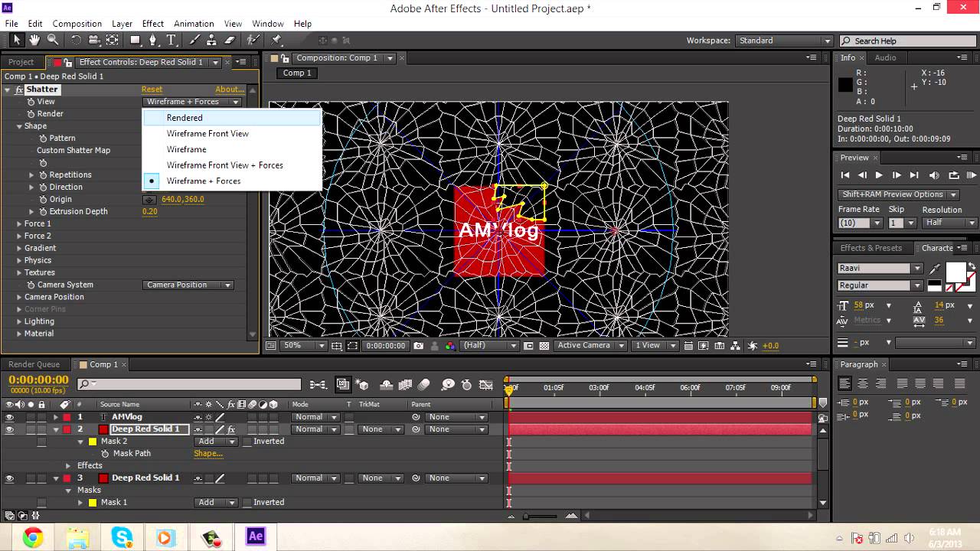
Task: Switch to the Project tab
Action: pos(21,62)
